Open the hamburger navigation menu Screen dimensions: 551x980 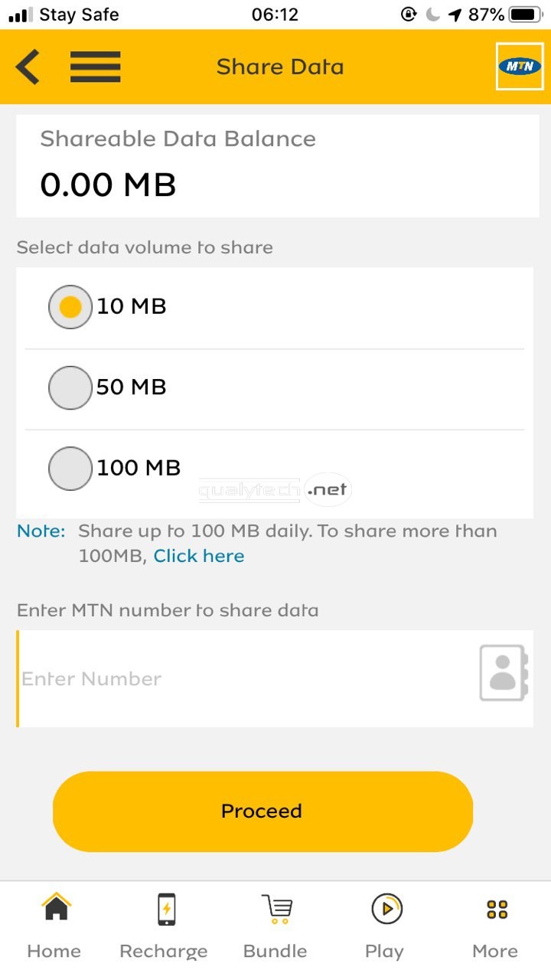95,67
